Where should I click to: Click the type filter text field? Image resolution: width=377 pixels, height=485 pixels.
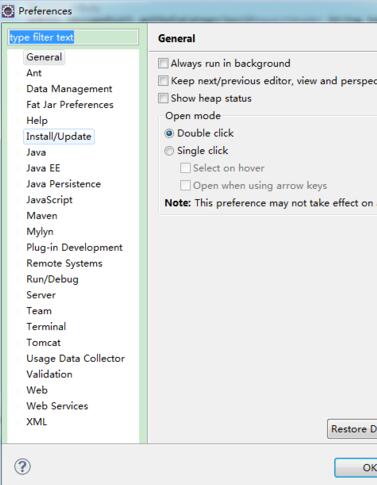(73, 37)
